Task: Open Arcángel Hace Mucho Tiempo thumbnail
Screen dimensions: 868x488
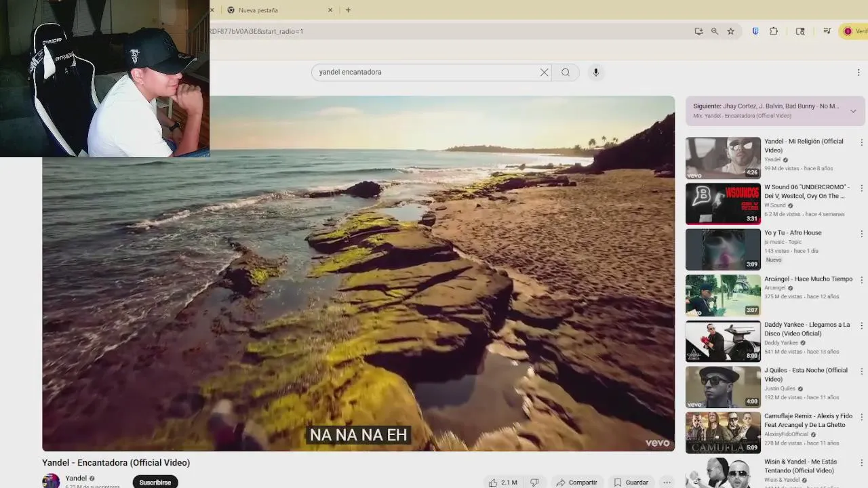Action: pos(723,296)
